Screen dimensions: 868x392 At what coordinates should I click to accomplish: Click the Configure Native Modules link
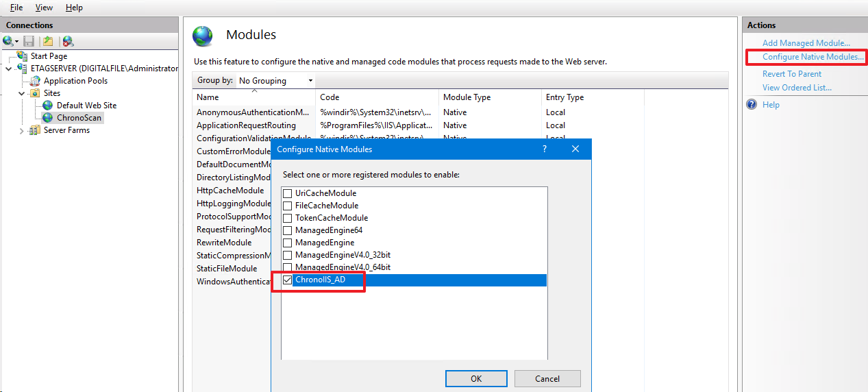[x=813, y=57]
